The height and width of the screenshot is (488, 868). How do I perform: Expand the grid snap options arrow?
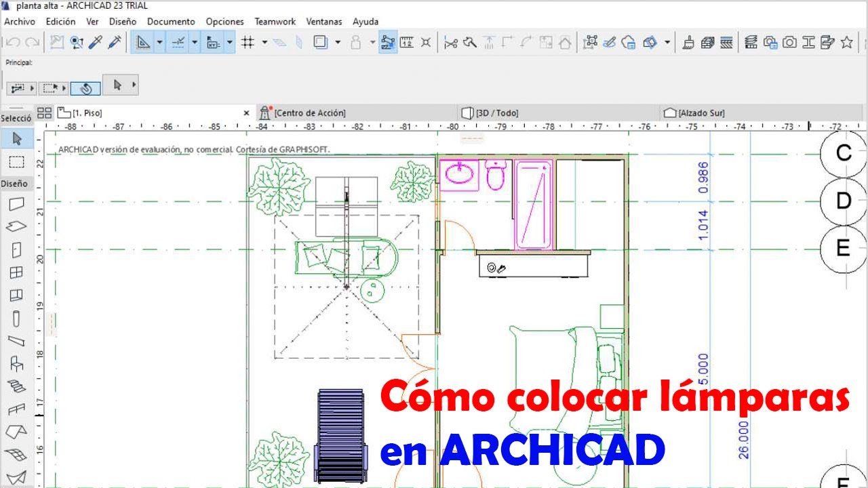[x=264, y=42]
